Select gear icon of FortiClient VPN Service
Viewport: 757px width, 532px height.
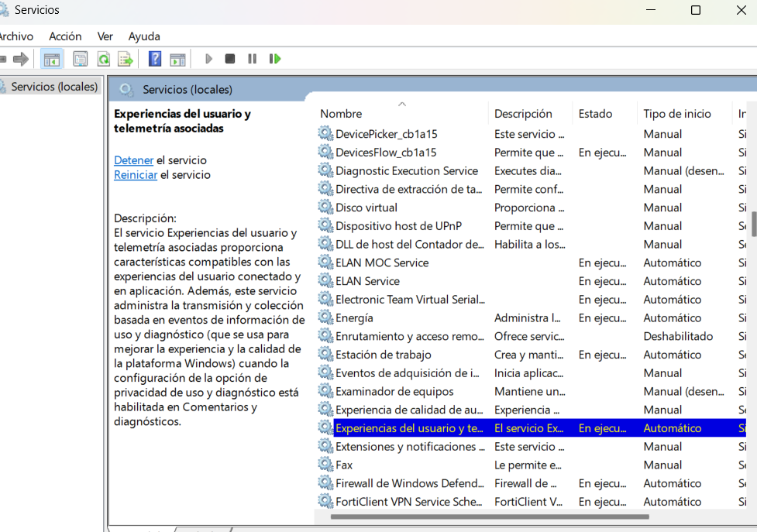tap(326, 502)
